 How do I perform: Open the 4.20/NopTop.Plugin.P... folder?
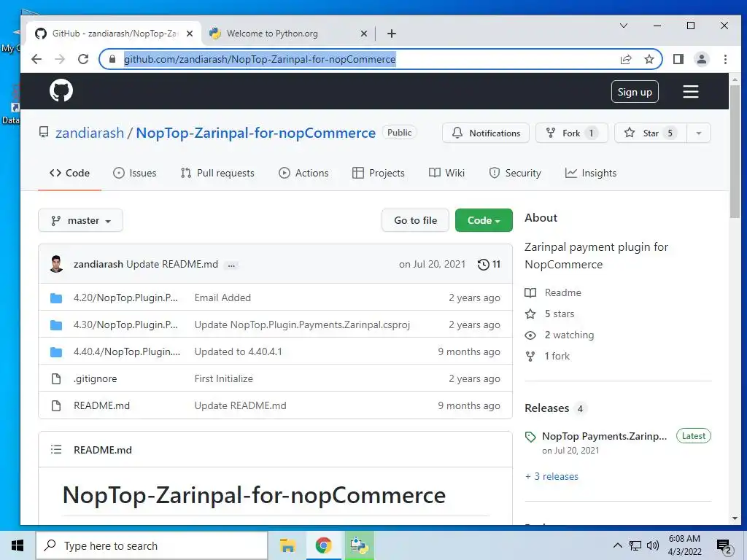125,297
